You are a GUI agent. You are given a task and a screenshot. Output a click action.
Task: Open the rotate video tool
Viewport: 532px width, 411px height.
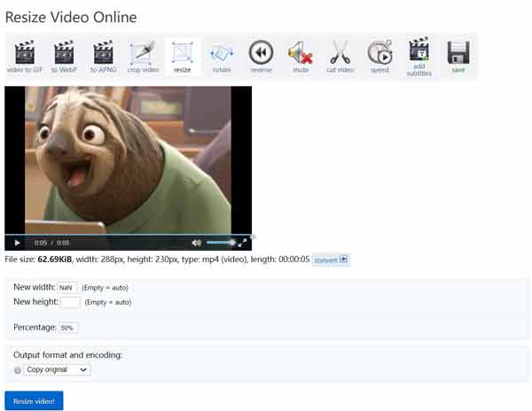pos(222,57)
